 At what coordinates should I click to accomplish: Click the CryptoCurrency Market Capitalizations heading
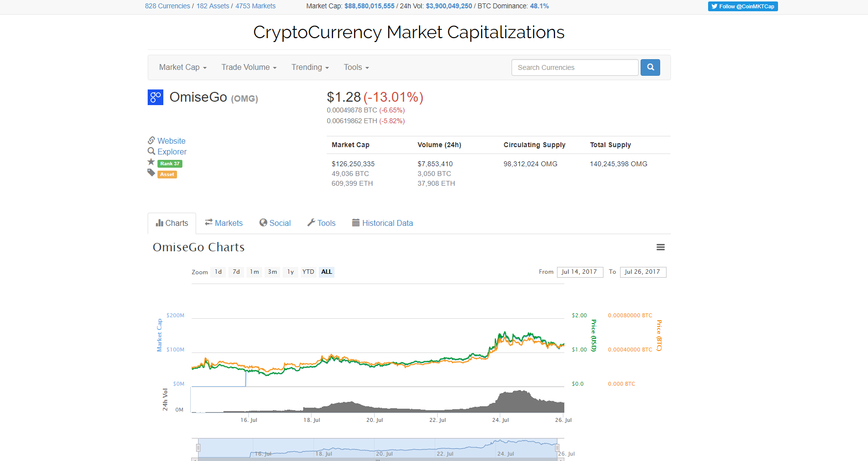[x=409, y=32]
